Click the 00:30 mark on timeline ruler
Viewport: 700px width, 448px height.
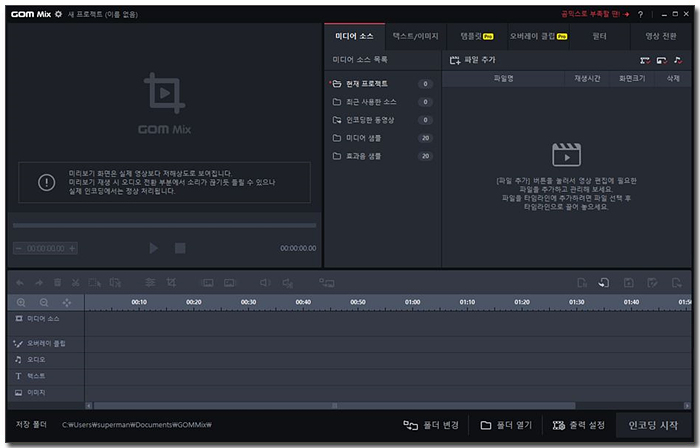click(x=249, y=303)
